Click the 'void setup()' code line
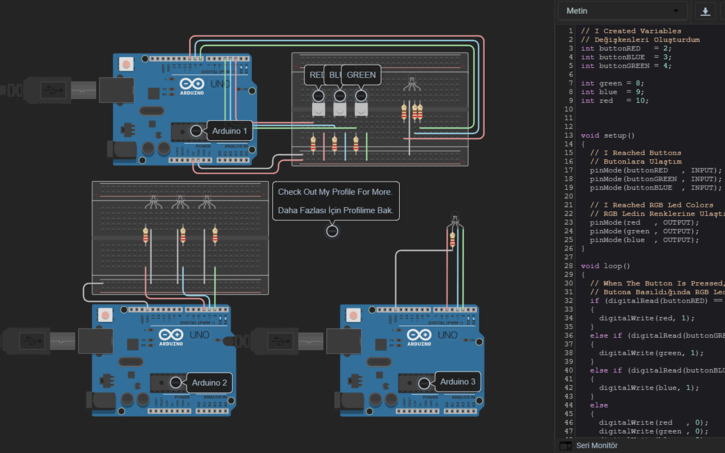Screen dimensions: 725x453 pyautogui.click(x=608, y=134)
